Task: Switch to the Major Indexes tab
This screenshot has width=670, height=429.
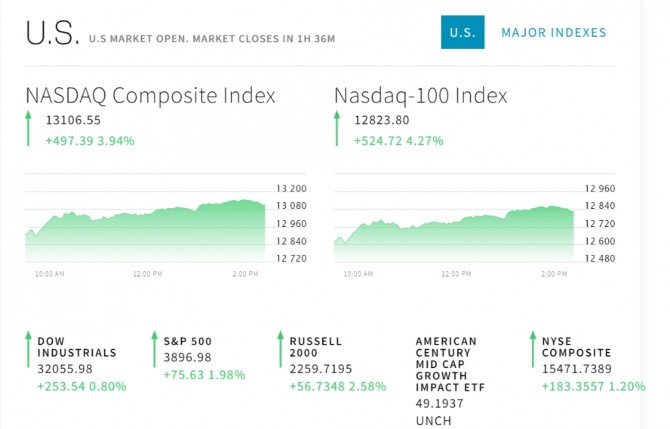Action: (554, 33)
